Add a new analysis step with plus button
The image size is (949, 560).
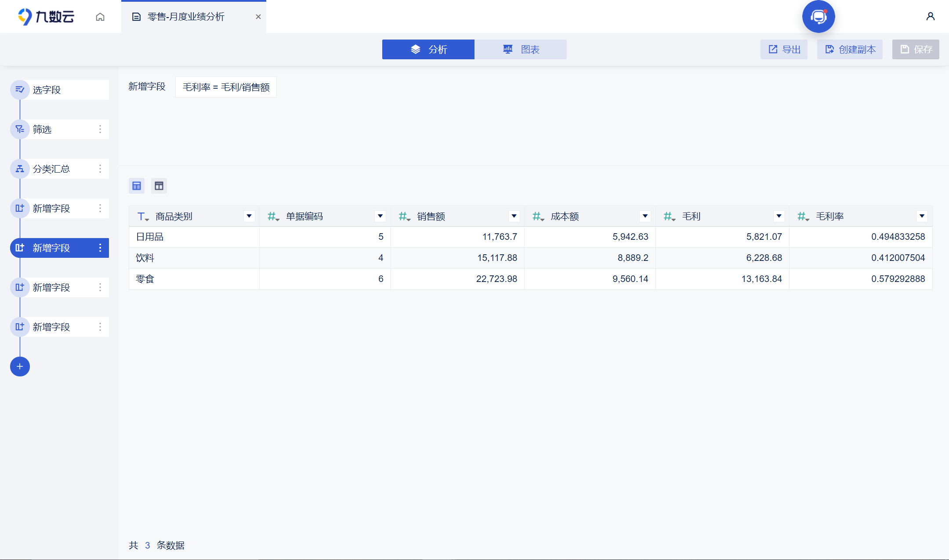(20, 366)
